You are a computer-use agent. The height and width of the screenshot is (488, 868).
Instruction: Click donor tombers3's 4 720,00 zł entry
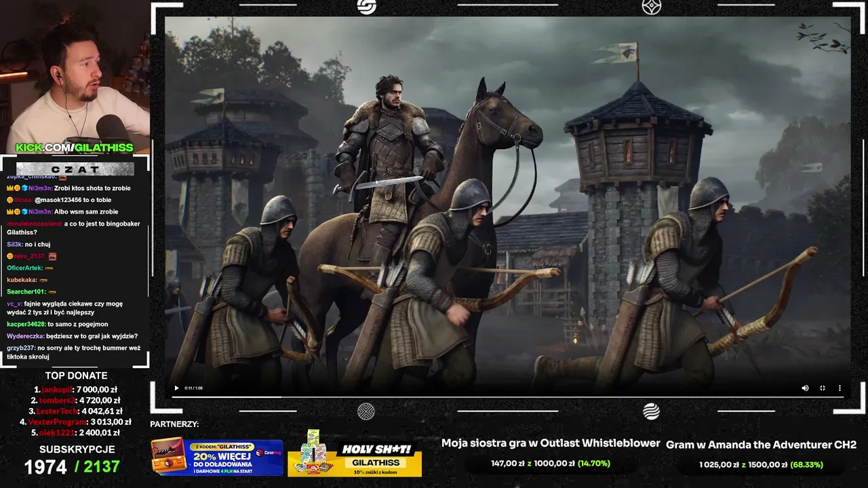(x=75, y=401)
